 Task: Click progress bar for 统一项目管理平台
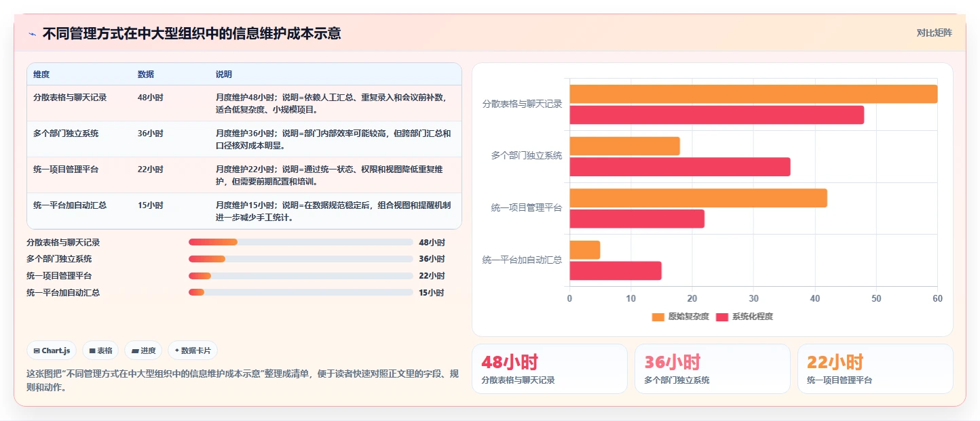click(x=301, y=276)
